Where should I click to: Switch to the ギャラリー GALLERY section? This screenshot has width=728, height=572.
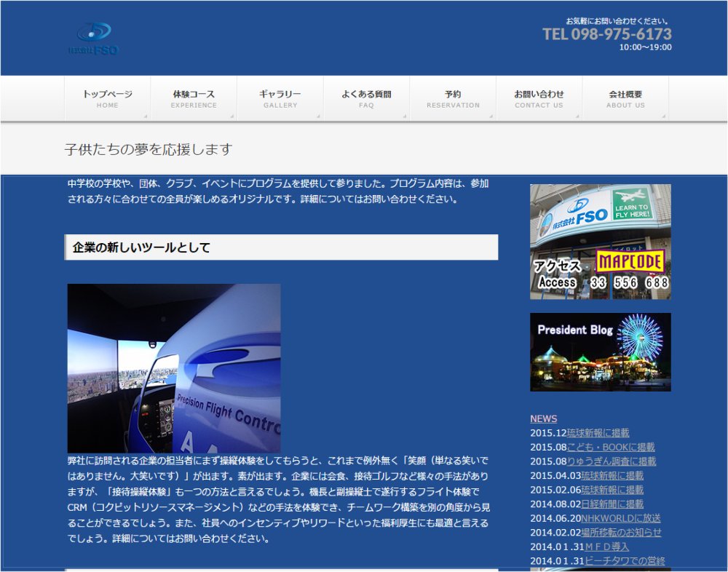[280, 98]
